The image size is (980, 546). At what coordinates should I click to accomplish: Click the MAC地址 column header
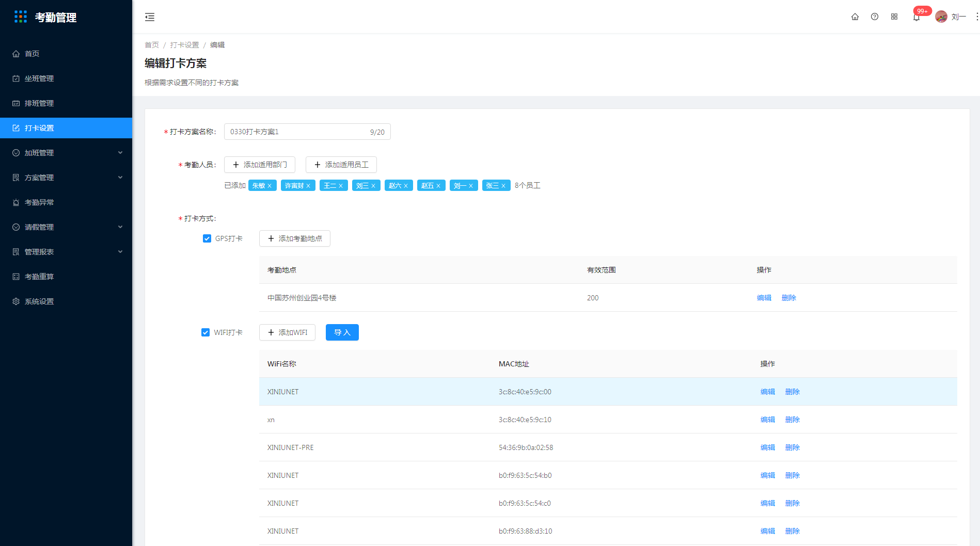514,364
